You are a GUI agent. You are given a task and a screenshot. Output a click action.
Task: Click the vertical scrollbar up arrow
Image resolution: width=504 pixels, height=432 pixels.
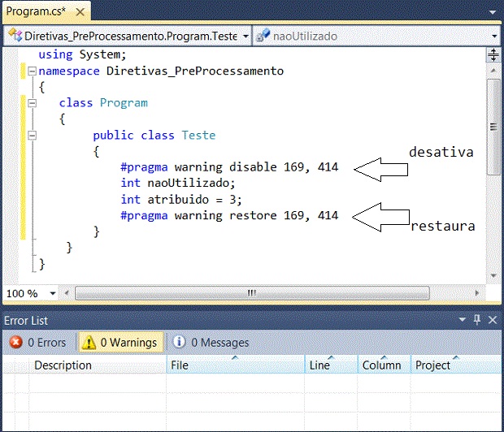493,70
